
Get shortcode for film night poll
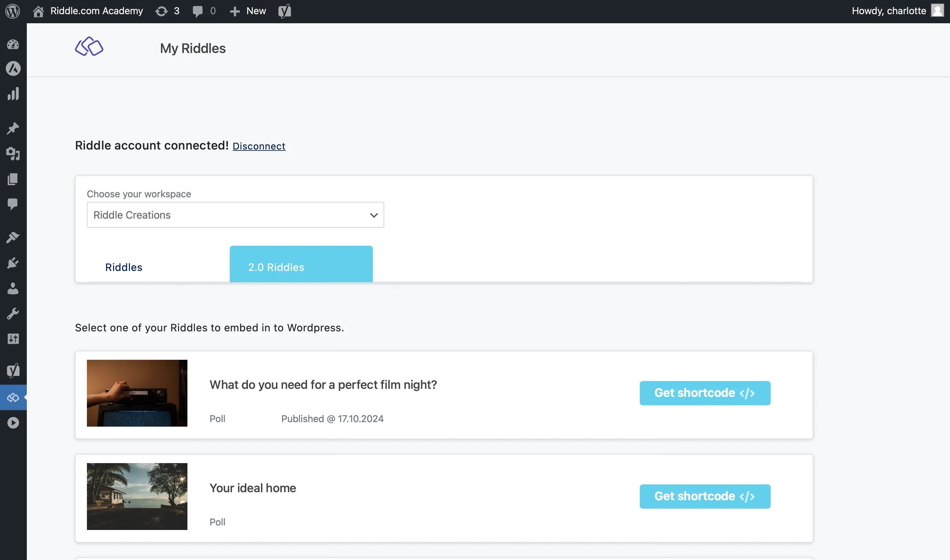tap(705, 393)
